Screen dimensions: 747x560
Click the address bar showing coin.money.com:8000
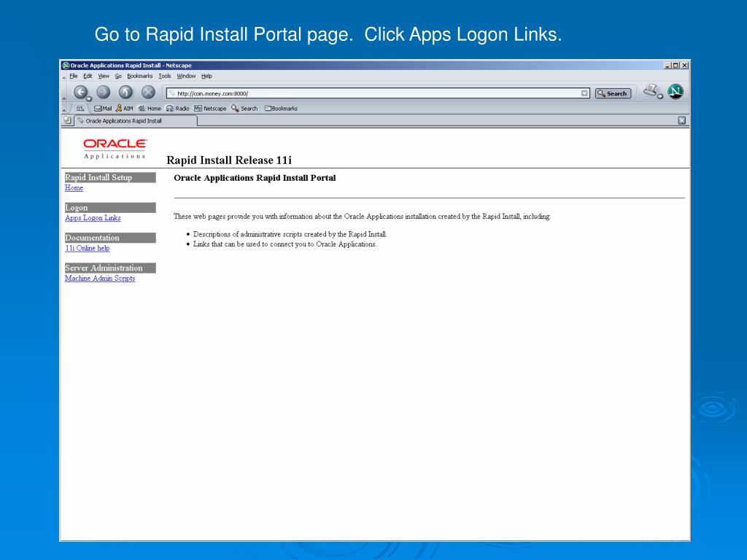pyautogui.click(x=378, y=93)
